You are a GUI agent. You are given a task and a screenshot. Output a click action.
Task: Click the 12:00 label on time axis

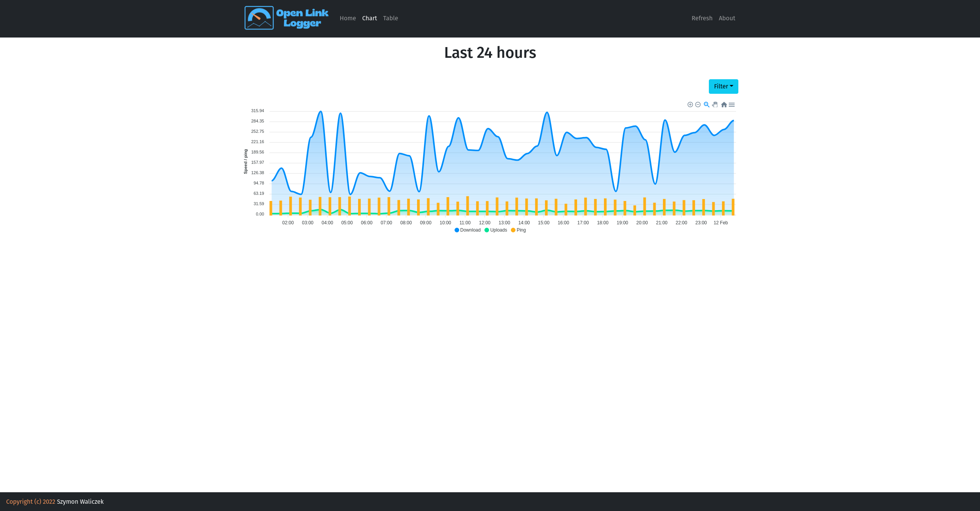[484, 223]
